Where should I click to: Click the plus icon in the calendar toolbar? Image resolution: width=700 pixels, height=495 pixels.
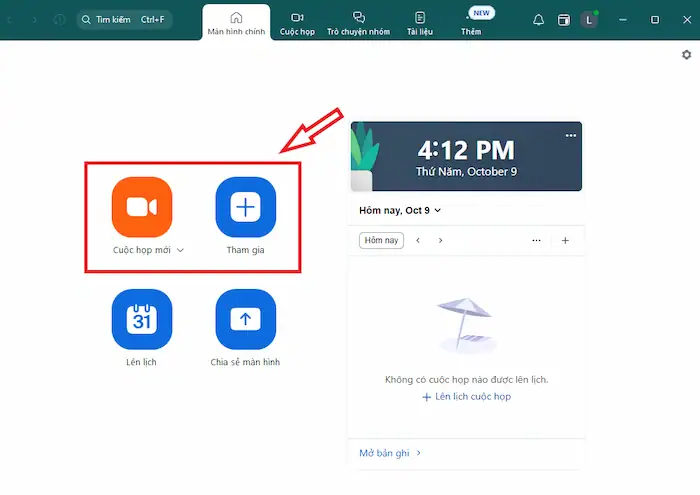click(x=565, y=241)
